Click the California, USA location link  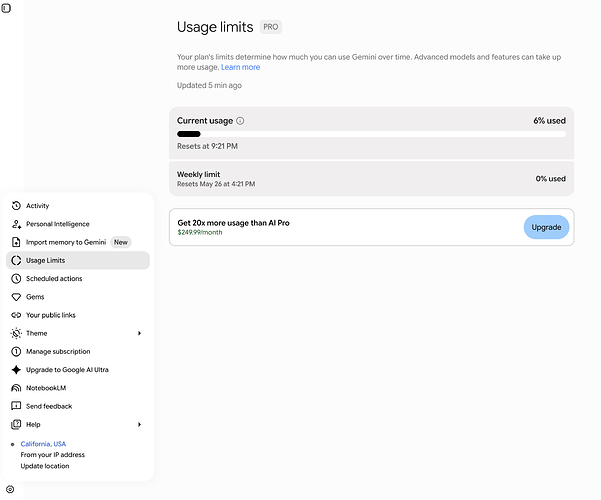43,444
